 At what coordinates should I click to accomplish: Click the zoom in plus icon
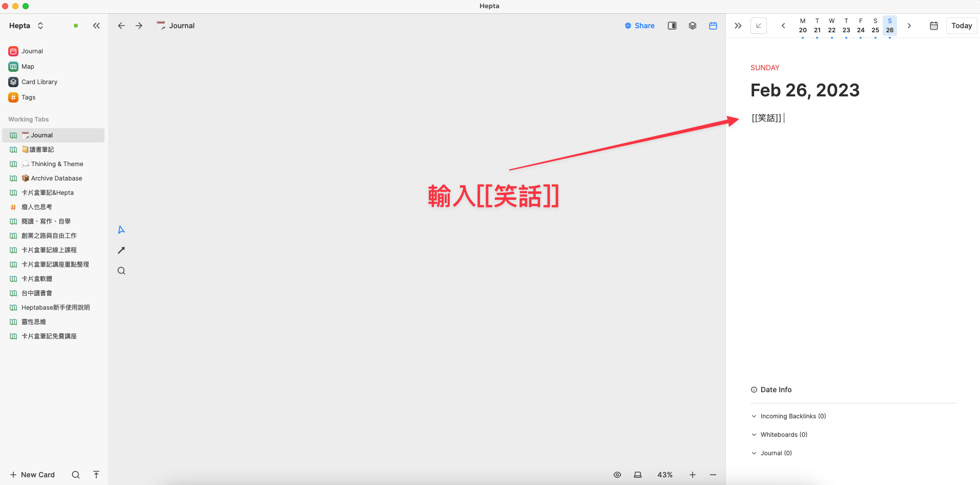(x=692, y=475)
